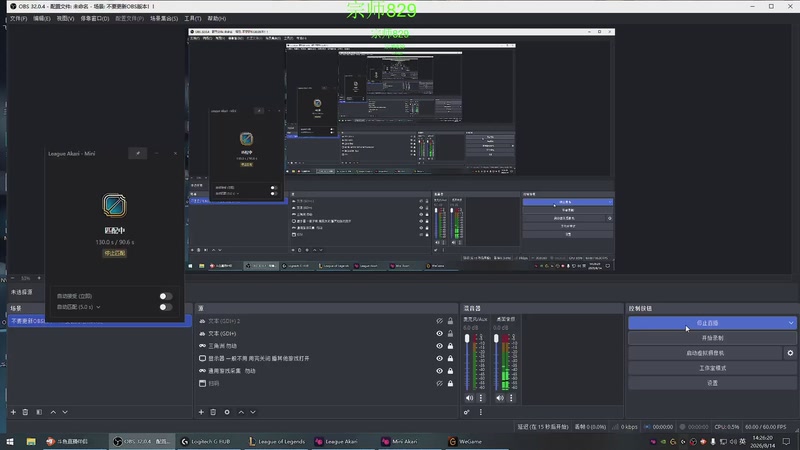800x450 pixels.
Task: Click 停止匹配 button in League Akari Mini
Action: [x=115, y=253]
